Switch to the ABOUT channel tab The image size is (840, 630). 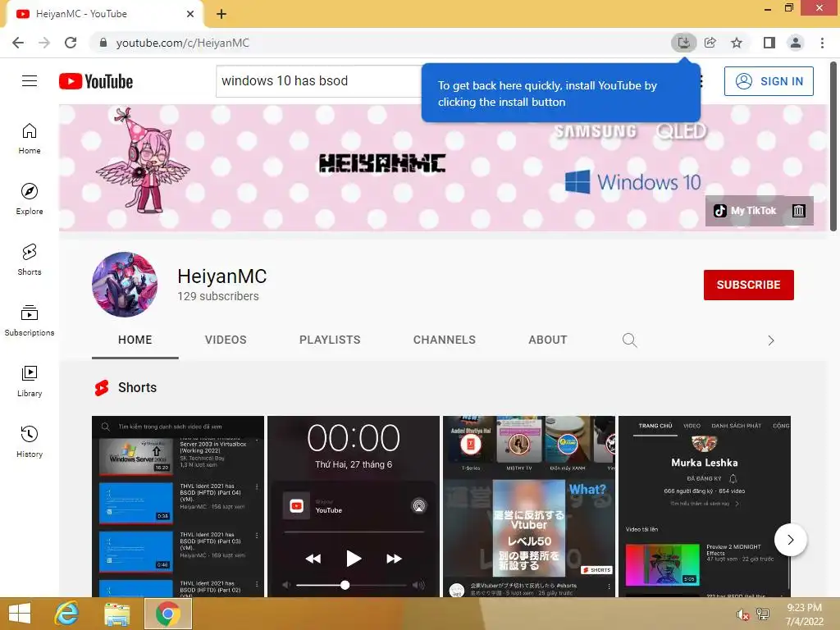pyautogui.click(x=547, y=340)
